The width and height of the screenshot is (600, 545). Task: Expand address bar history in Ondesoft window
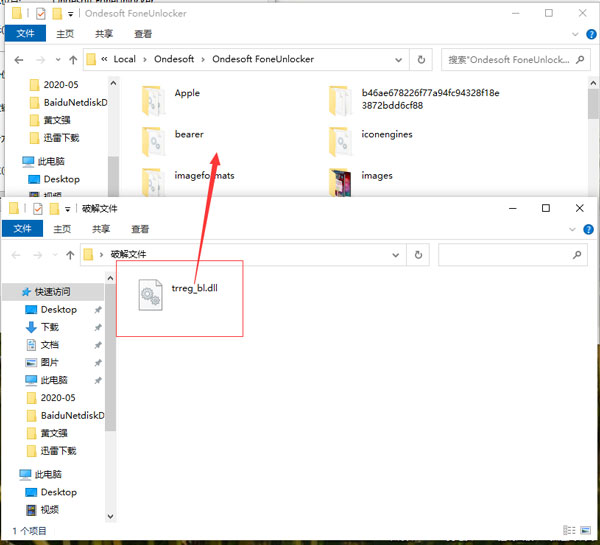tap(398, 60)
